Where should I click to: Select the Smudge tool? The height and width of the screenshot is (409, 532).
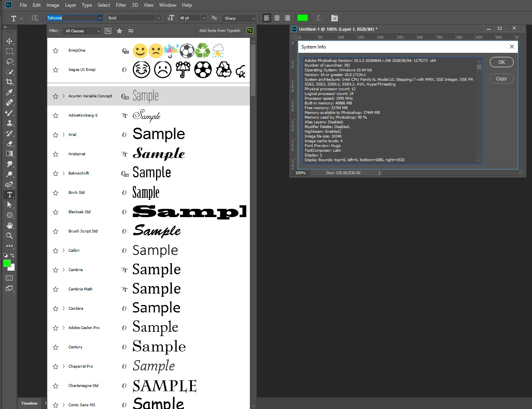pos(9,164)
